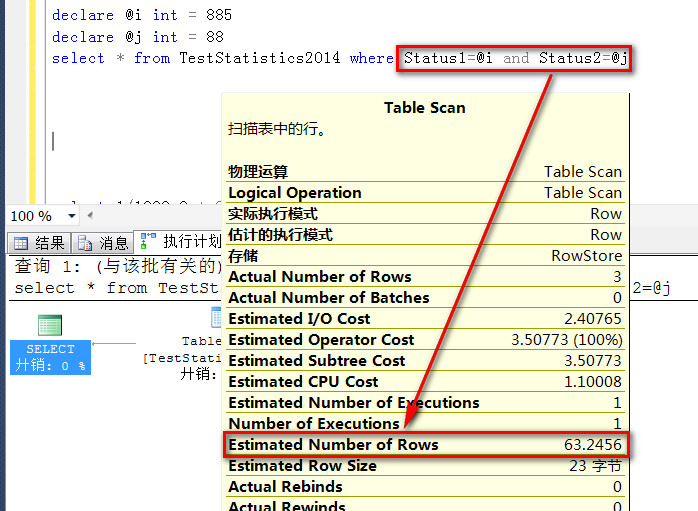Image resolution: width=698 pixels, height=511 pixels.
Task: Click the 结果 tab grid icon
Action: [x=20, y=243]
